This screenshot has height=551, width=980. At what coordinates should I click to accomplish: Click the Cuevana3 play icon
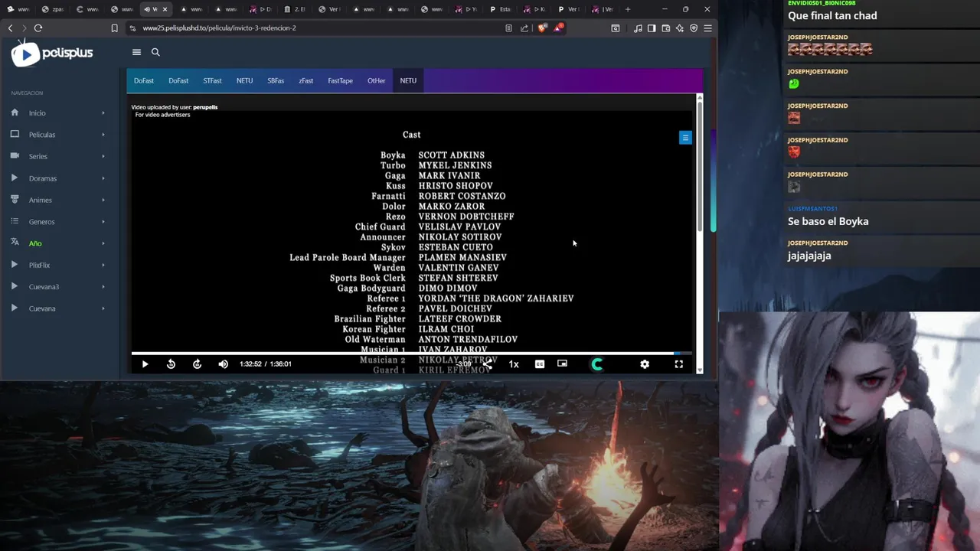[15, 286]
